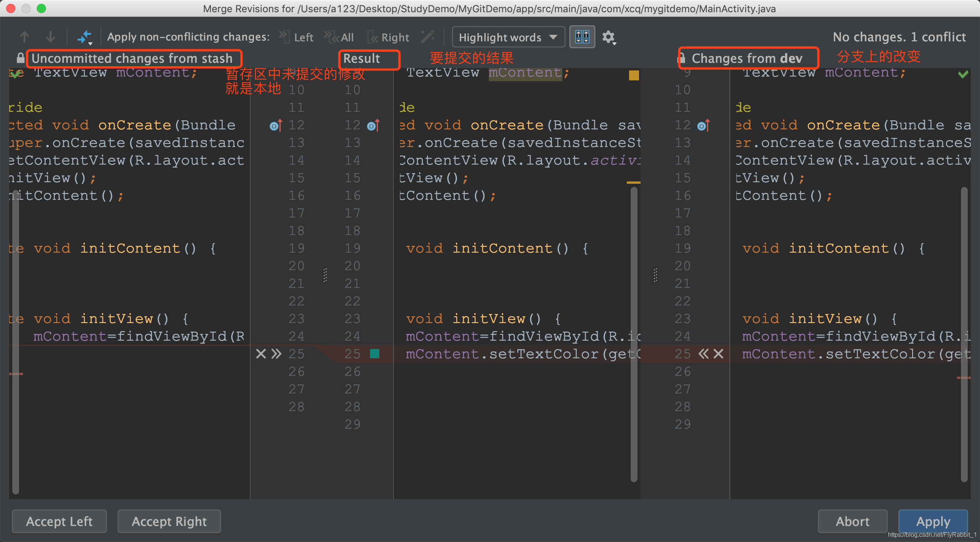Go to previous difference arrow
The image size is (980, 542).
tap(25, 37)
